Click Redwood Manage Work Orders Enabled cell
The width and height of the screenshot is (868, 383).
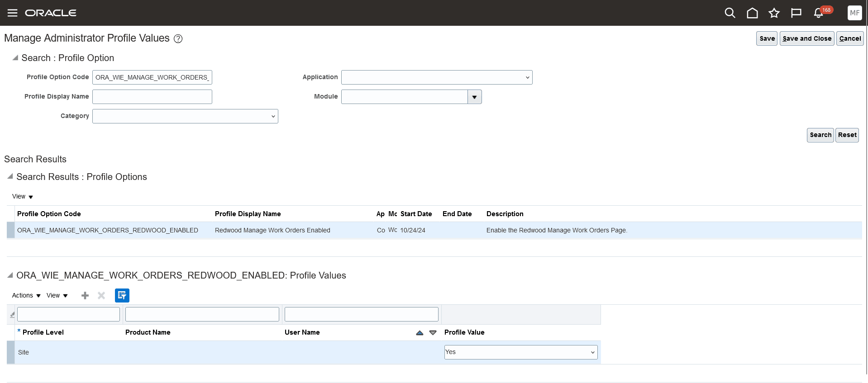pyautogui.click(x=272, y=230)
